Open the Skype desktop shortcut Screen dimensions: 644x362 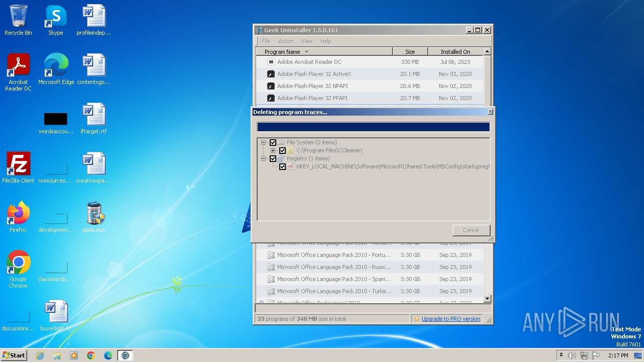(x=55, y=16)
